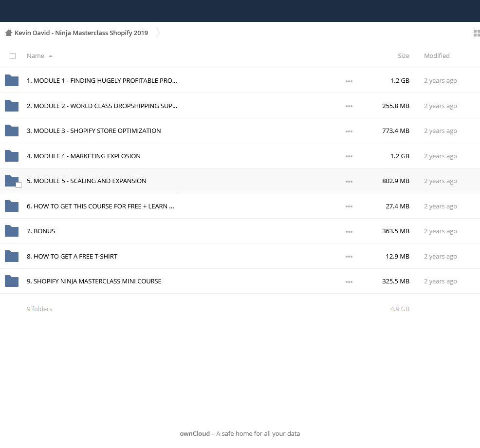480x448 pixels.
Task: Open folder icon for FREE T-SHIRT row
Action: point(12,256)
